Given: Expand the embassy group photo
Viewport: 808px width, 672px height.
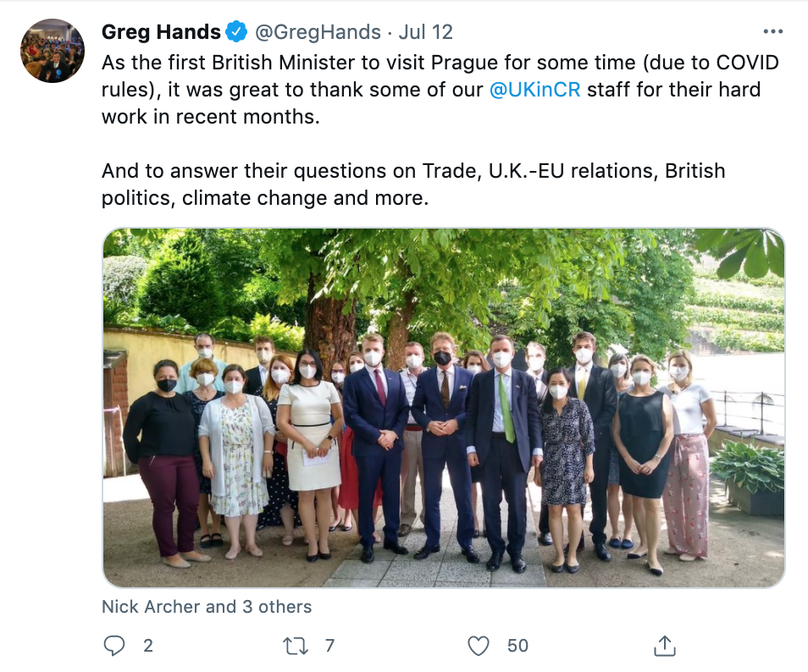Looking at the screenshot, I should coord(444,407).
